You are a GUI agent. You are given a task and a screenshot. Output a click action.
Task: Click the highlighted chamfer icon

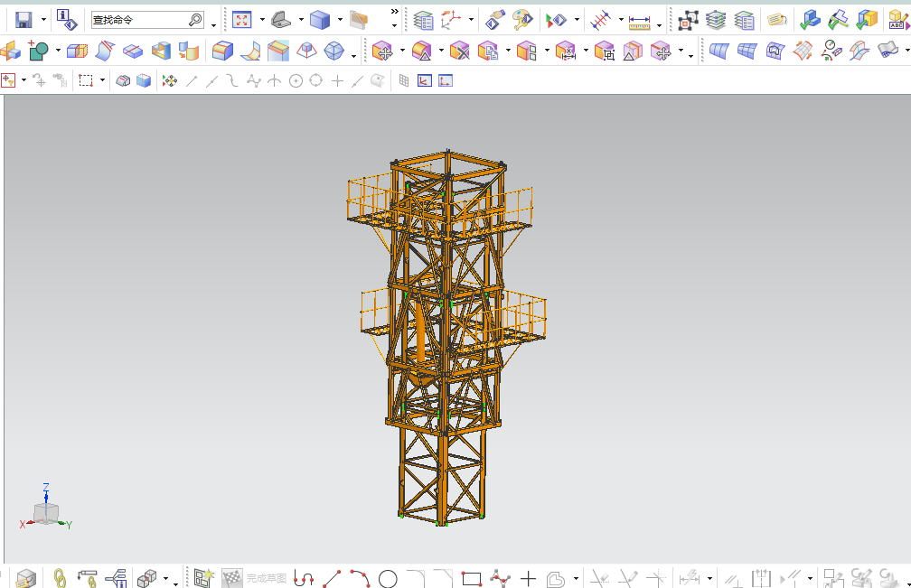point(278,51)
